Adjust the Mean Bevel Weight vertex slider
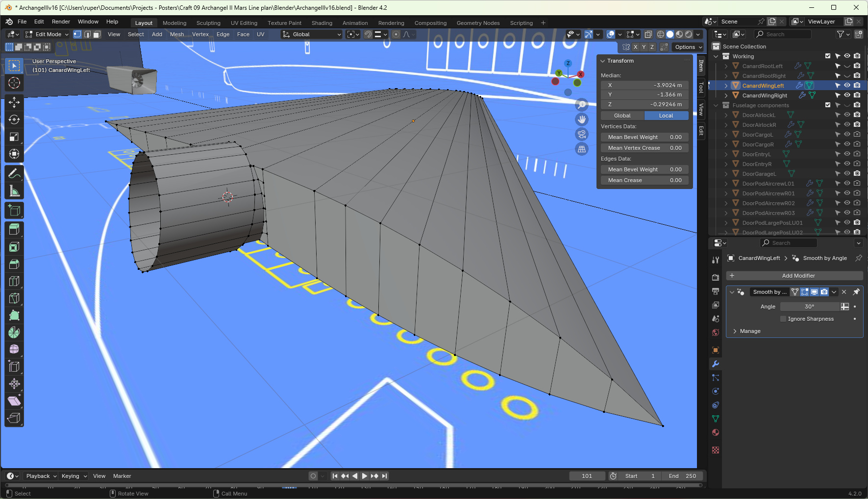Screen dimensions: 868x499 coord(645,137)
